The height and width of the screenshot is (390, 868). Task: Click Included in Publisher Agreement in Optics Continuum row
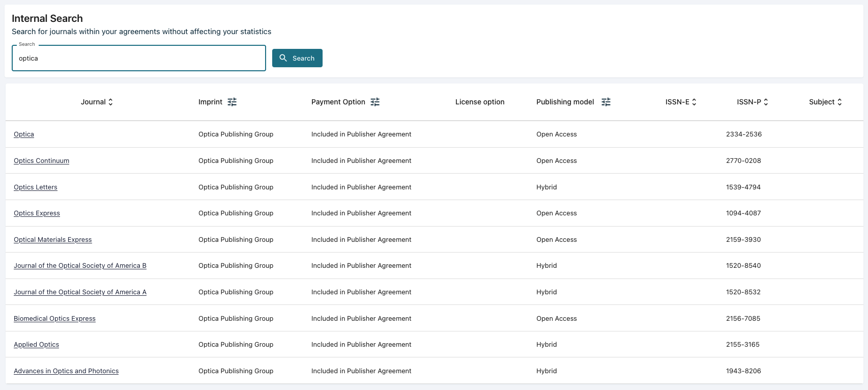tap(361, 161)
